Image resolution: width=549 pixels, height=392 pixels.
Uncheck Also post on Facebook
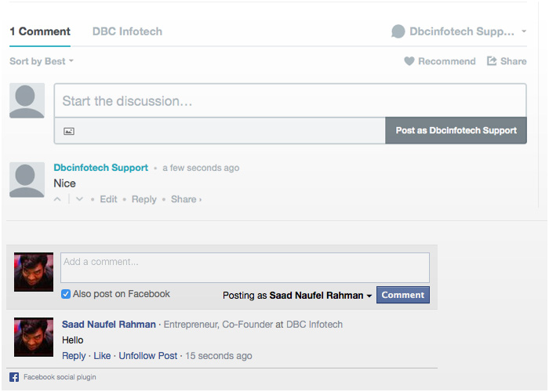click(66, 294)
